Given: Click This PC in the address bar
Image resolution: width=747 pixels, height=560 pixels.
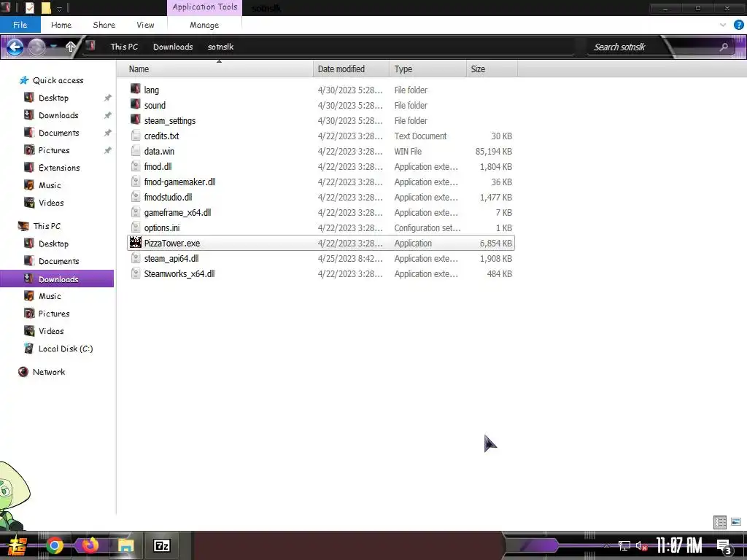Looking at the screenshot, I should coord(124,47).
